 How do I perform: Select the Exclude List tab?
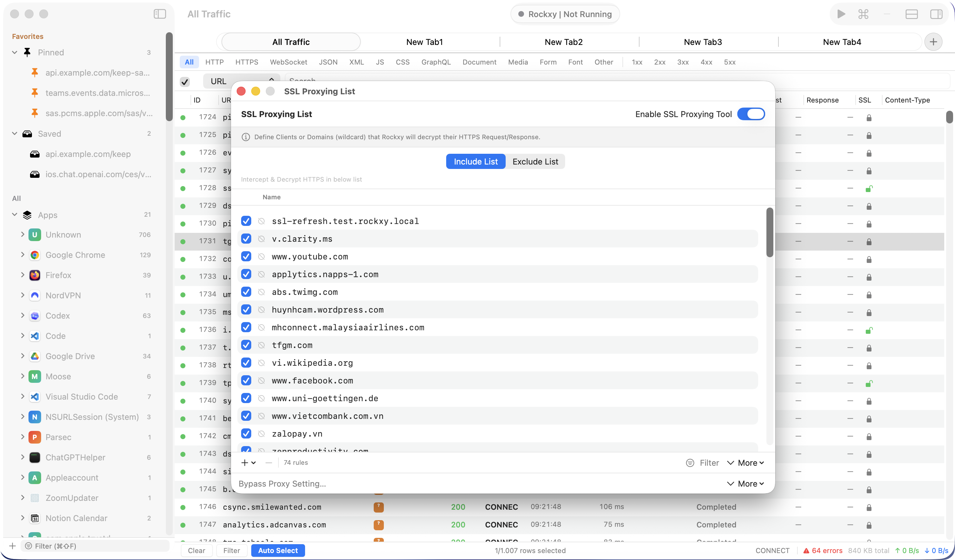pyautogui.click(x=535, y=161)
